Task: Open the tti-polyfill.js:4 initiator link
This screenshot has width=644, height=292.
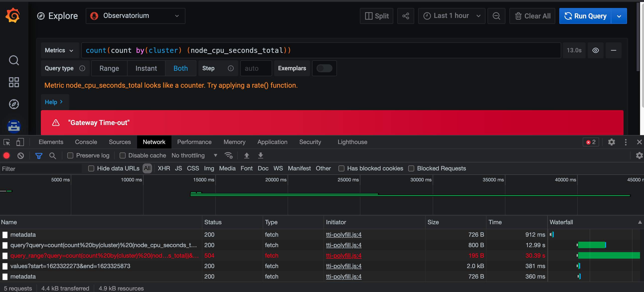Action: [343, 234]
